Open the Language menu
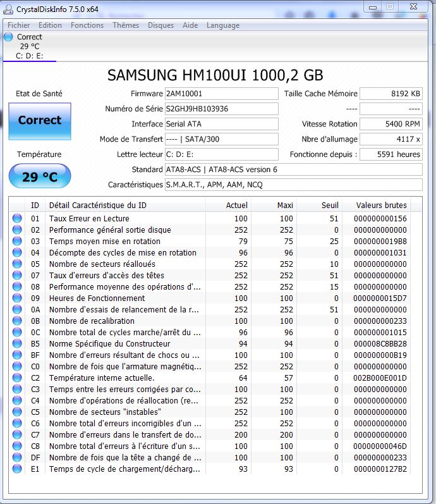Viewport: 436px width, 504px height. (223, 25)
